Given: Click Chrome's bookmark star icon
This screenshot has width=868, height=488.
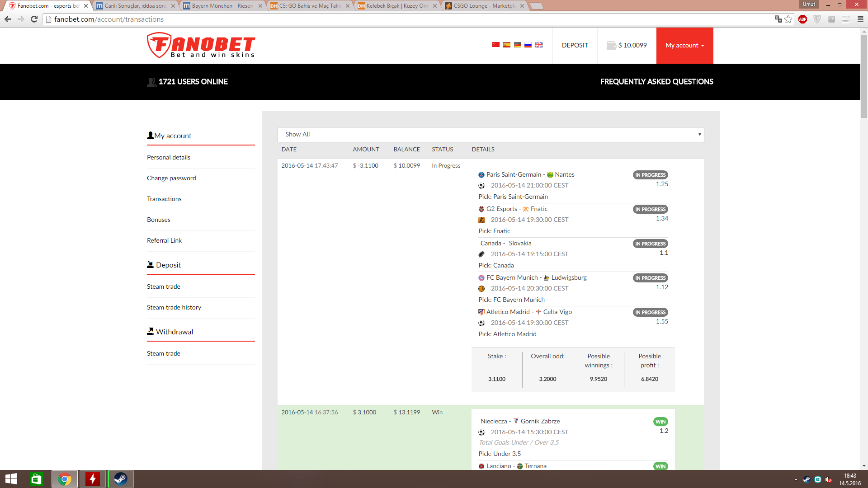Looking at the screenshot, I should [788, 19].
